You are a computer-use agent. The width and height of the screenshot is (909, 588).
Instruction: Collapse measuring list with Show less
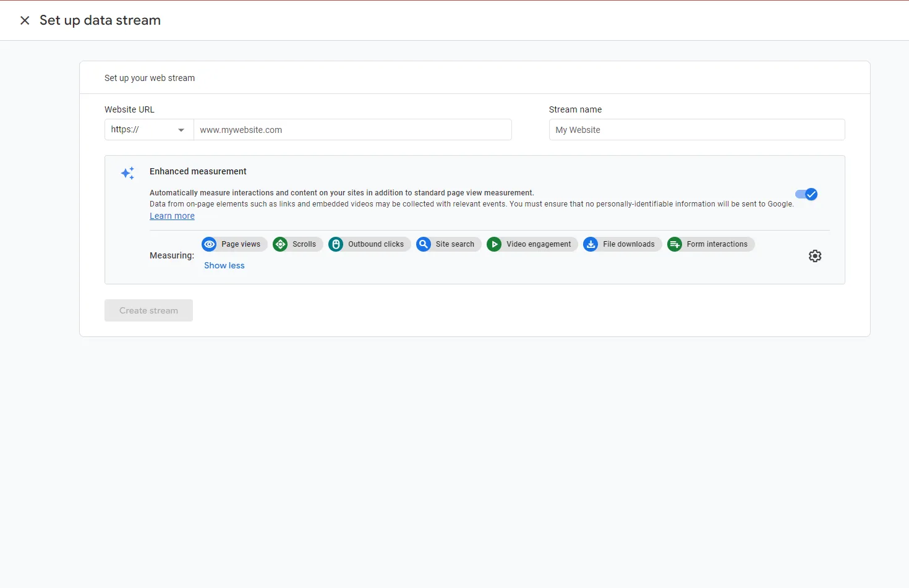[x=224, y=265]
